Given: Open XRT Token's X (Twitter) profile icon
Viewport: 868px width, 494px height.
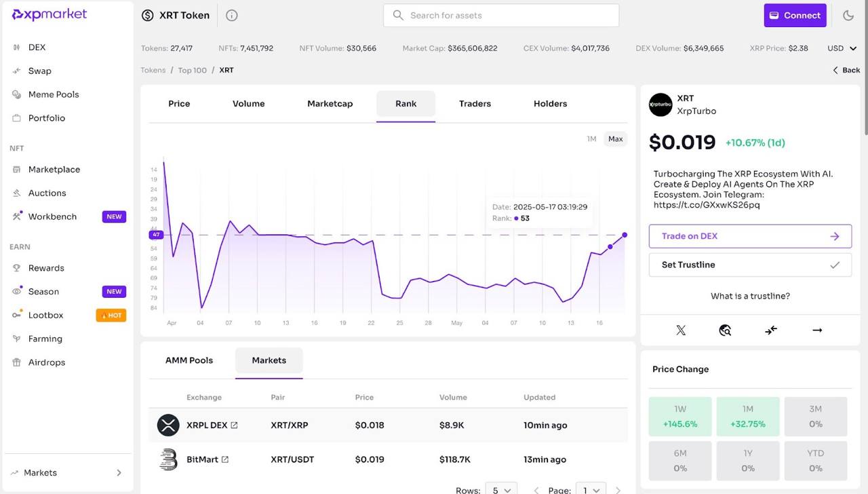Looking at the screenshot, I should coord(681,330).
